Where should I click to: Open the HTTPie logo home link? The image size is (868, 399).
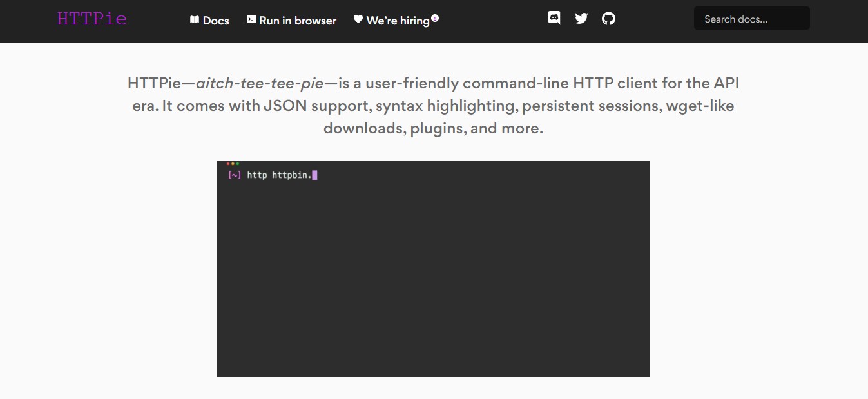(92, 19)
